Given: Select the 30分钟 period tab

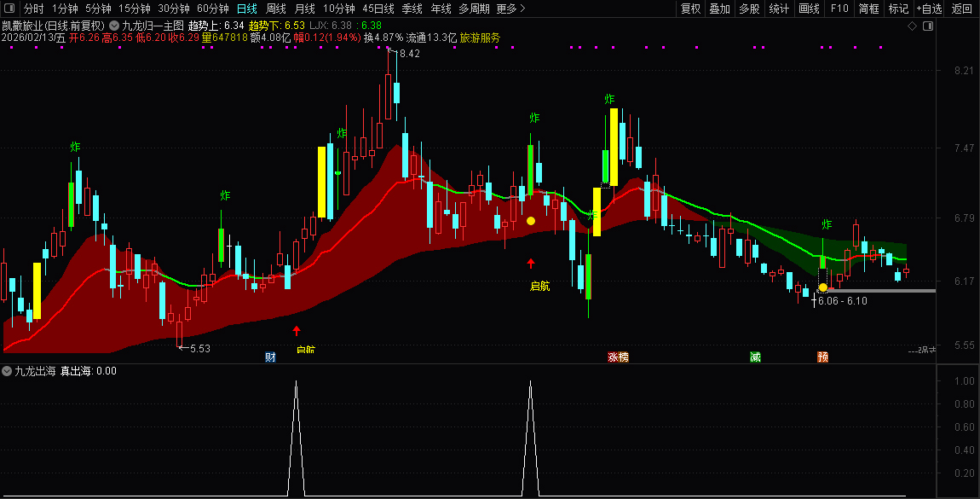Looking at the screenshot, I should point(174,9).
